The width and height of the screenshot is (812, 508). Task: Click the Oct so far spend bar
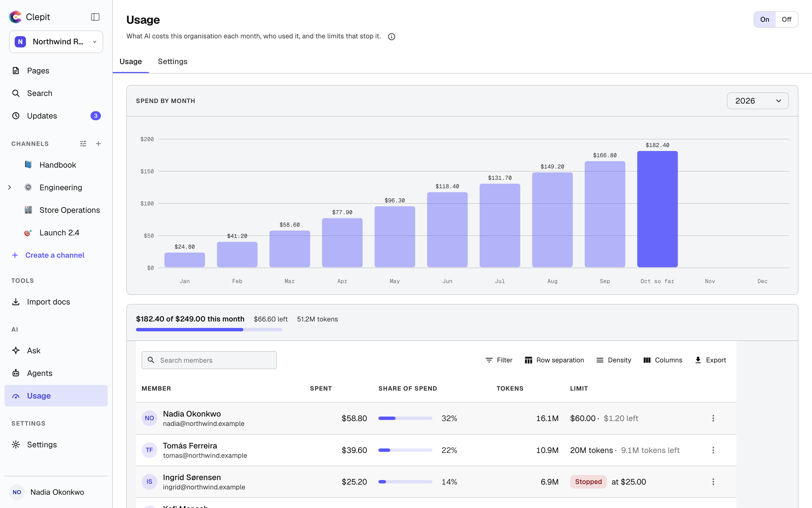click(657, 209)
